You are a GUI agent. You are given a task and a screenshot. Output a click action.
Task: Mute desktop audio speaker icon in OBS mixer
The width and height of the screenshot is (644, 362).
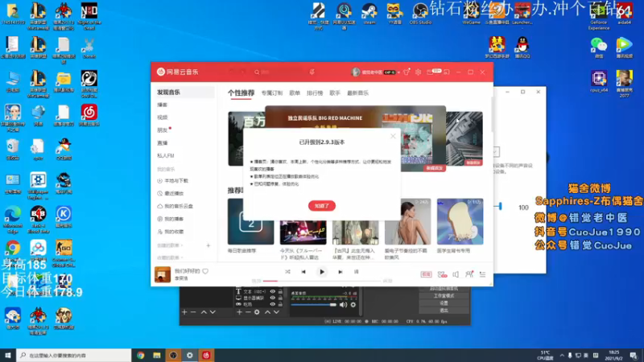pos(344,305)
